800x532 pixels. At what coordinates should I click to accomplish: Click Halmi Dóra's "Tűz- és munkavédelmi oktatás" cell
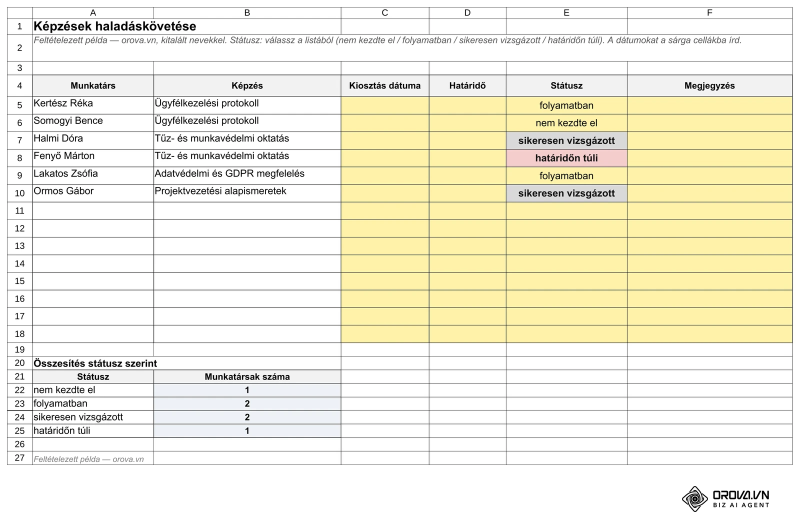pyautogui.click(x=247, y=140)
